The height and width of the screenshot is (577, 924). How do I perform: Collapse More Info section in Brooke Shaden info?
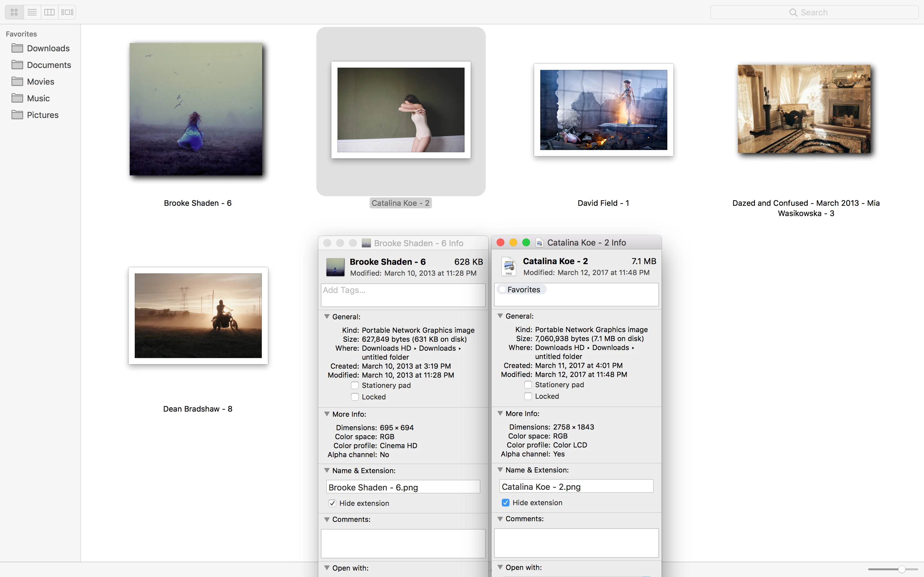327,414
